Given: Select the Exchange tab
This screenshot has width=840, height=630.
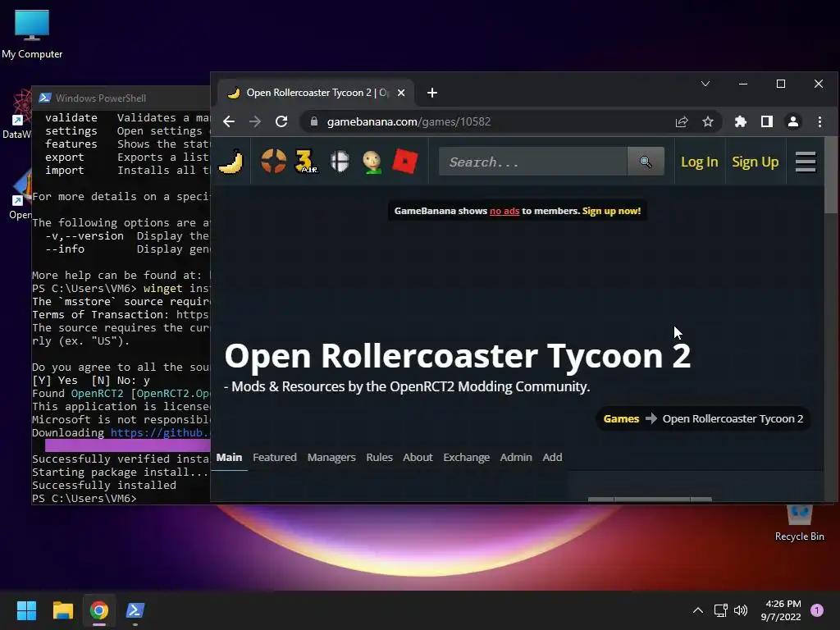Looking at the screenshot, I should 467,457.
